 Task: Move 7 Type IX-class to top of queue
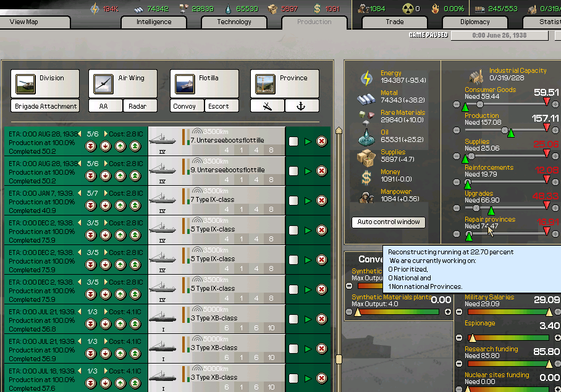(135, 206)
